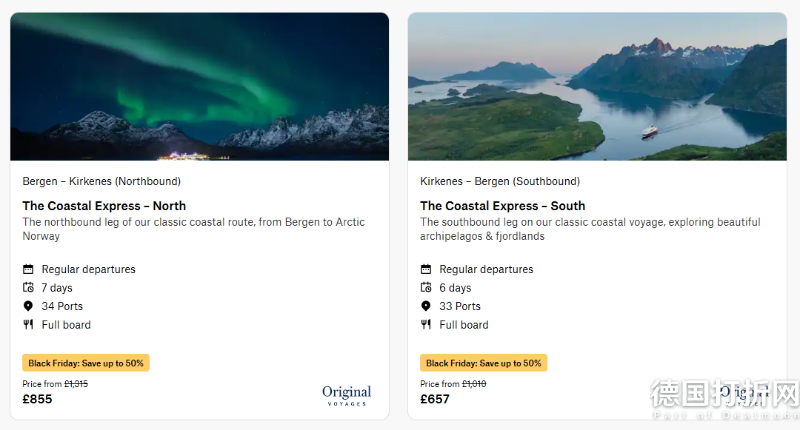Screen dimensions: 800x430
Task: Click the 7 days duration icon
Action: click(x=28, y=288)
